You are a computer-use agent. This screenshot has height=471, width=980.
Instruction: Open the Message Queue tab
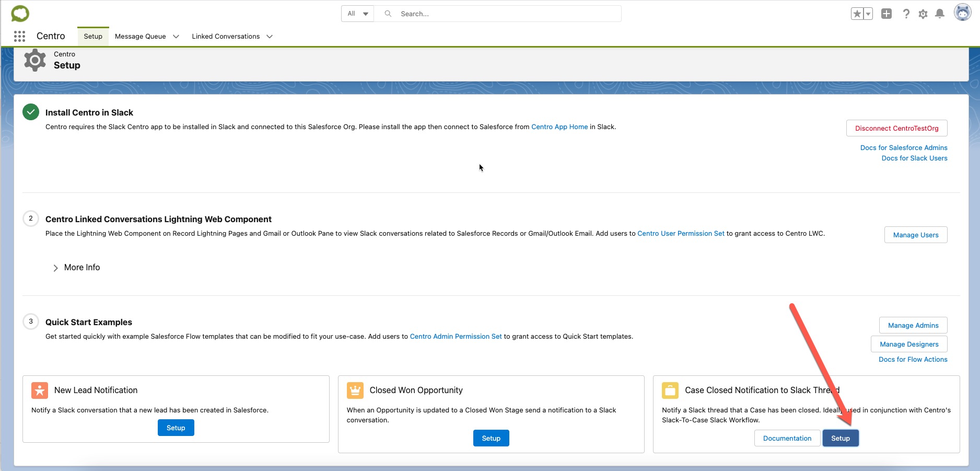click(141, 36)
